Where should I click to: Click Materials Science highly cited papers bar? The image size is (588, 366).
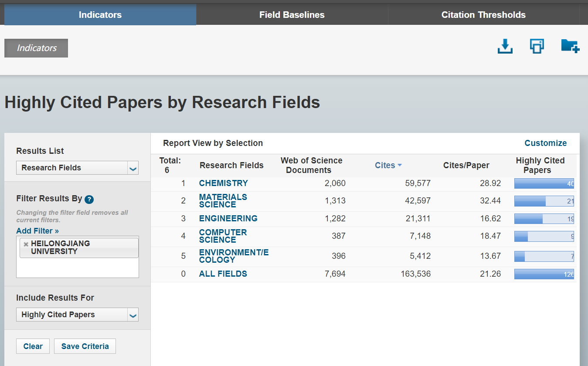click(x=544, y=201)
